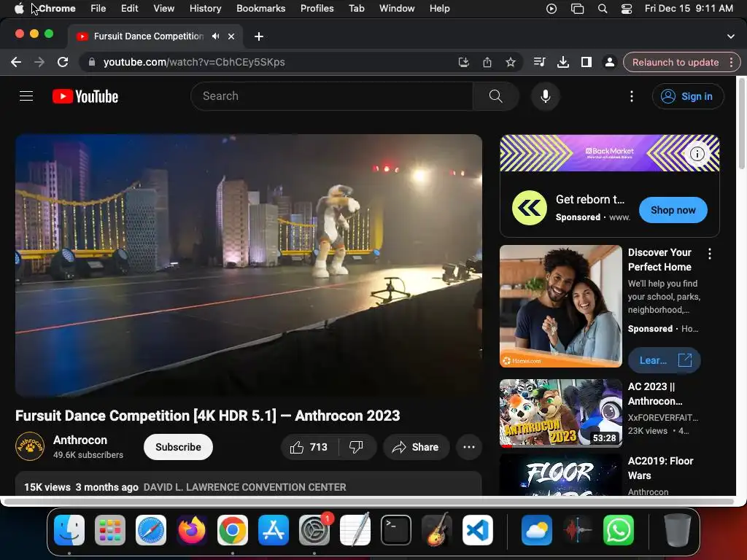Dislike this video
Image resolution: width=747 pixels, height=560 pixels.
(356, 447)
